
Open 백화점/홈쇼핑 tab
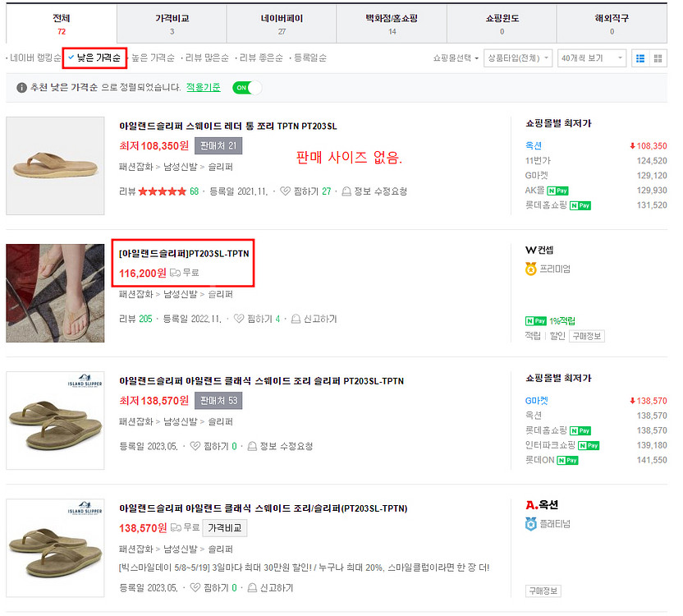click(x=392, y=24)
